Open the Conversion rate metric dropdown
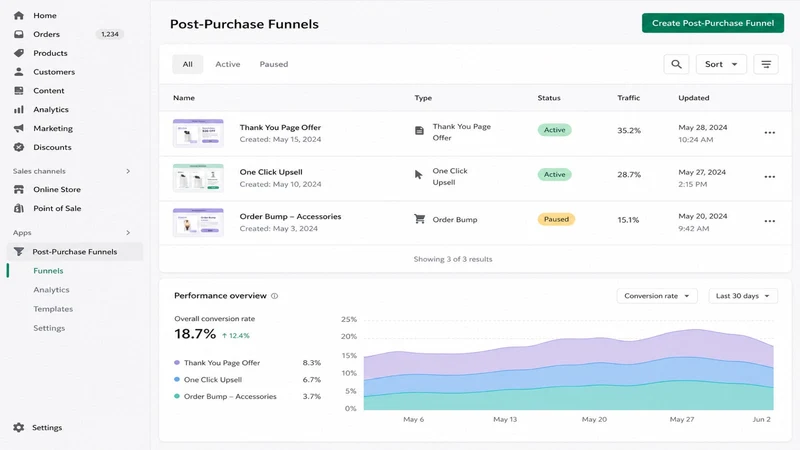The height and width of the screenshot is (450, 800). pyautogui.click(x=657, y=296)
